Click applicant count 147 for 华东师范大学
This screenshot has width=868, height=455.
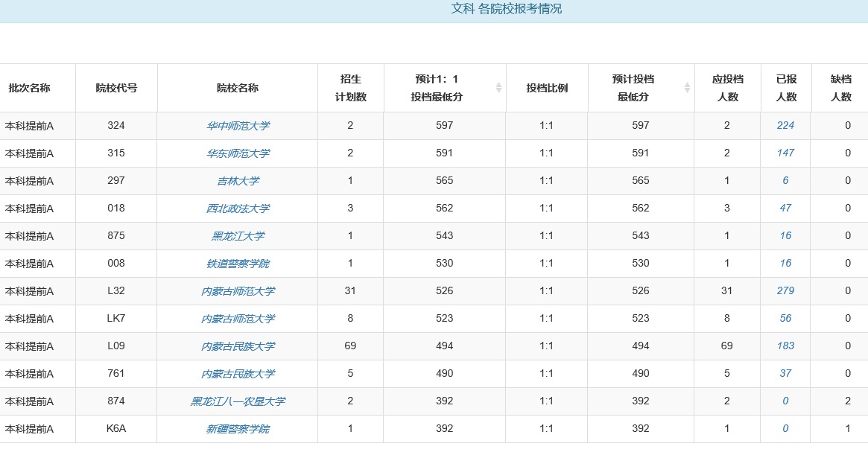[785, 153]
